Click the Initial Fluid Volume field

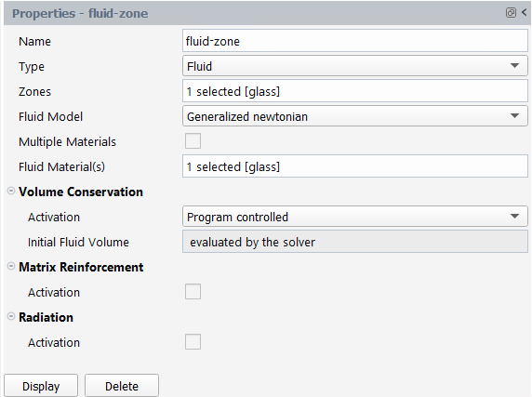(355, 242)
